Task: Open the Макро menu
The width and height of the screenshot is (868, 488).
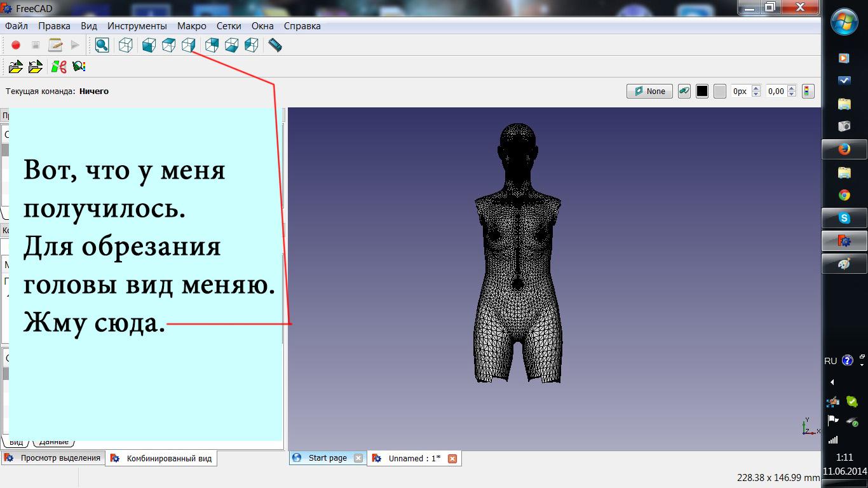Action: (191, 26)
